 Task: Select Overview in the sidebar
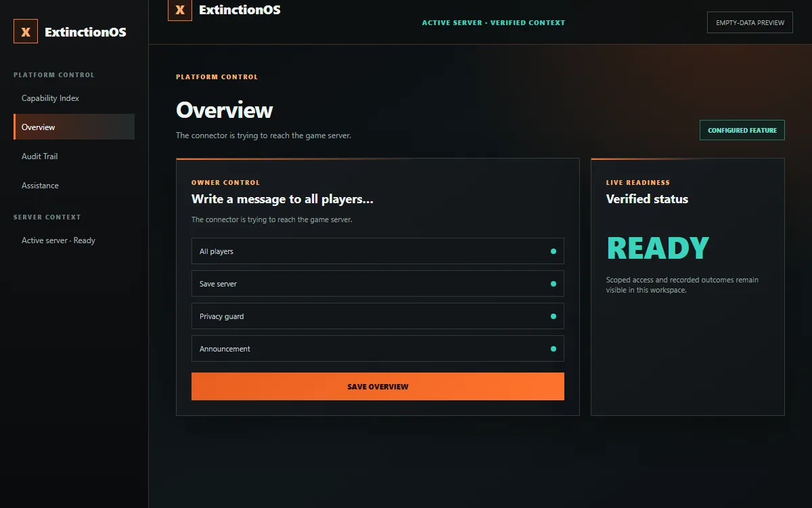(74, 127)
